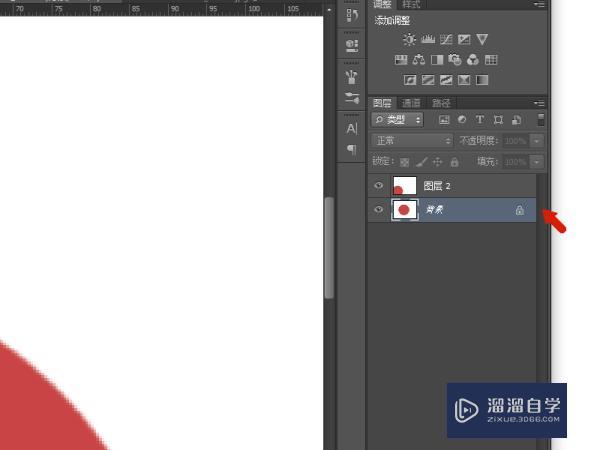Screen dimensions: 600x450
Task: Add a Hue/Saturation adjustment layer
Action: click(401, 60)
